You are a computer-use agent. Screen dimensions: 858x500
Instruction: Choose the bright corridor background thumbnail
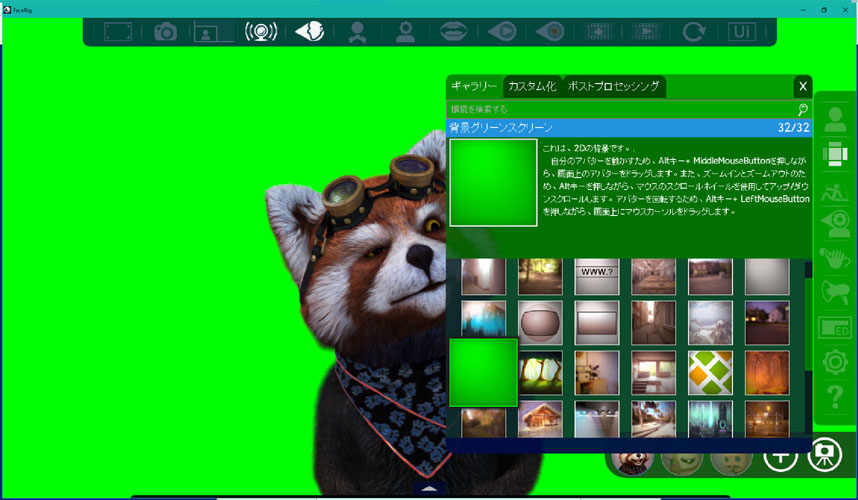pyautogui.click(x=483, y=277)
